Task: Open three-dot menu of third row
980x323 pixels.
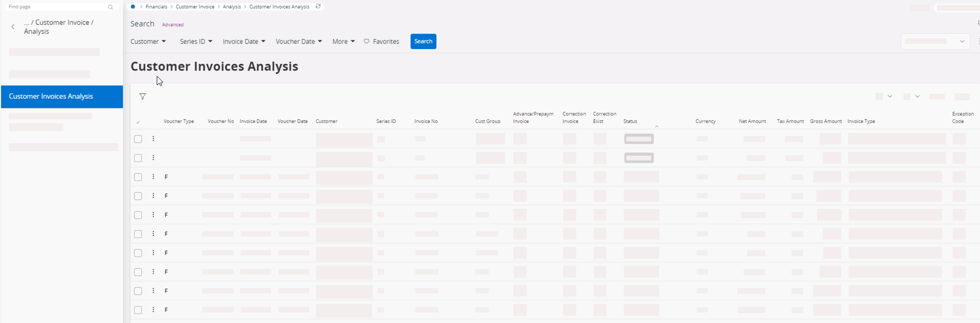Action: [153, 177]
